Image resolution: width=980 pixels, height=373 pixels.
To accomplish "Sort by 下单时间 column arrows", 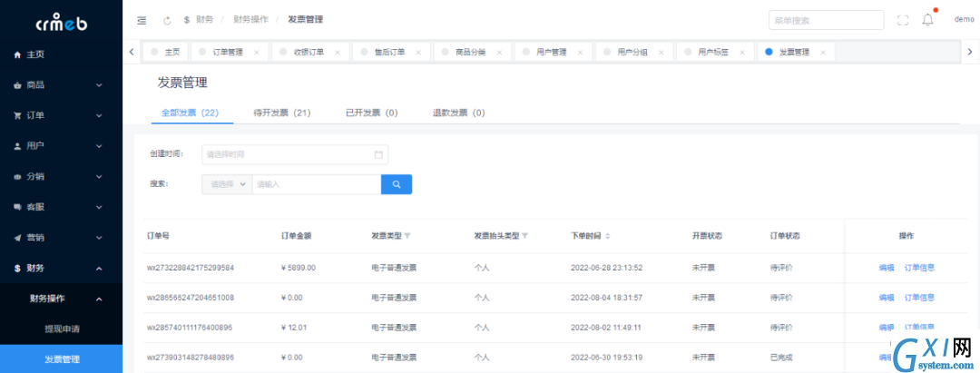I will (x=607, y=236).
